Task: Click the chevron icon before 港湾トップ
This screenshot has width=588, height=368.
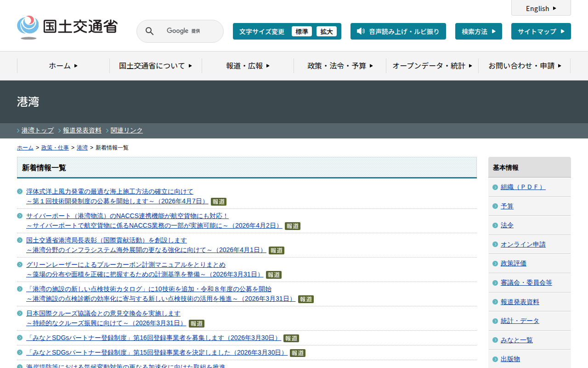Action: pyautogui.click(x=18, y=131)
